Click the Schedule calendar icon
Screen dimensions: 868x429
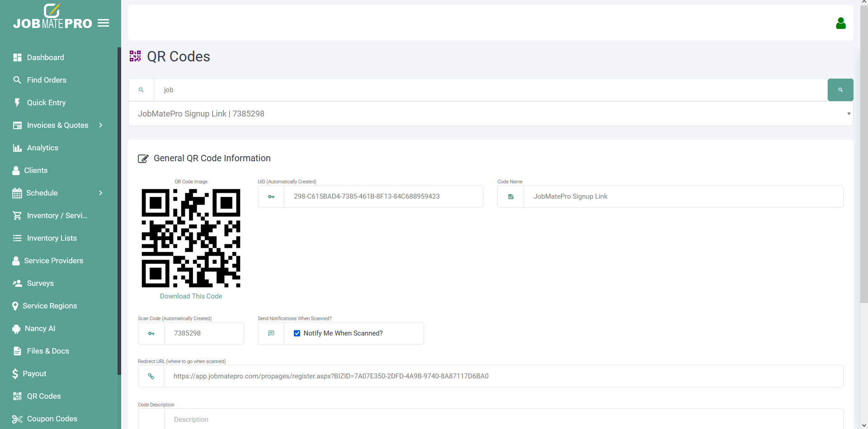[x=17, y=193]
